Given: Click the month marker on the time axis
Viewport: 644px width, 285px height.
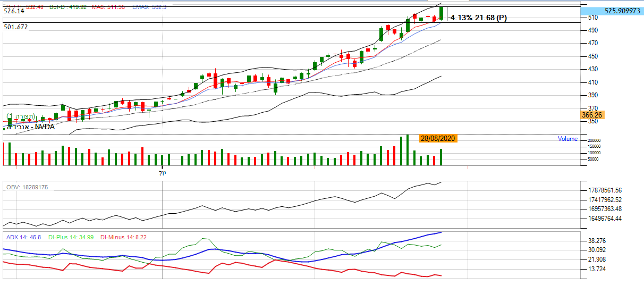Looking at the screenshot, I should [163, 173].
